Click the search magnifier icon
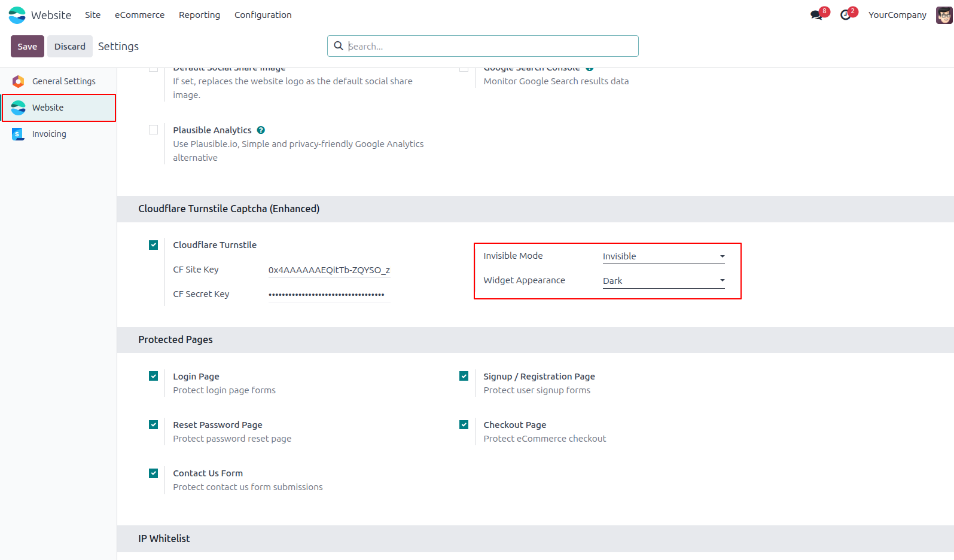Screen dimensions: 954x560 point(339,46)
